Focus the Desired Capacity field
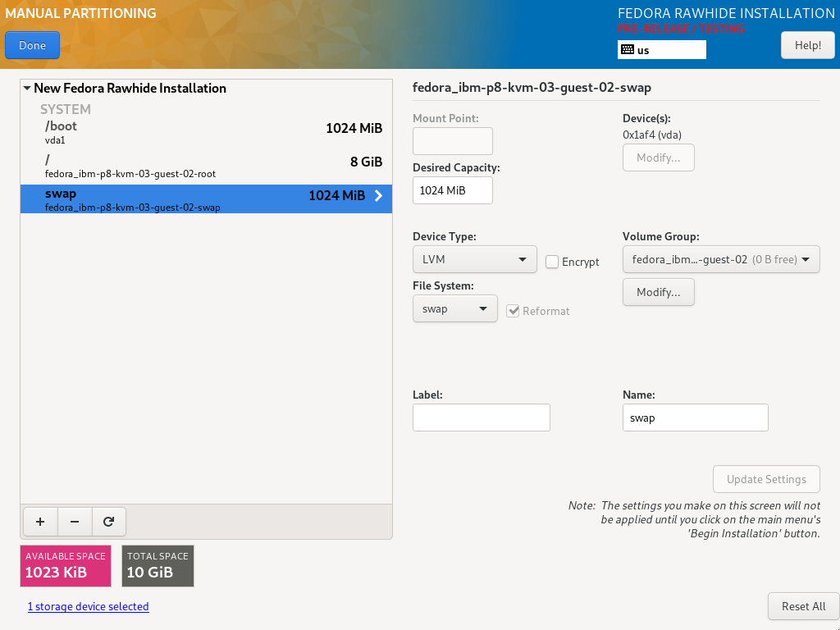The image size is (840, 630). [453, 190]
